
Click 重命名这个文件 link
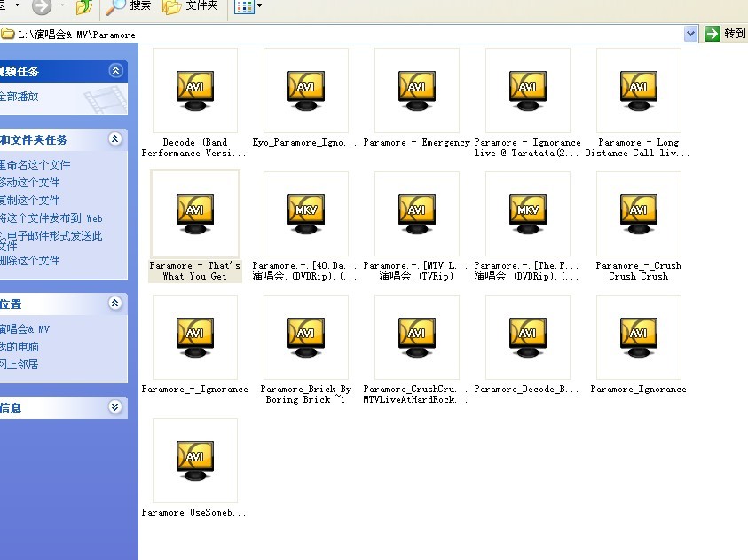click(x=35, y=165)
